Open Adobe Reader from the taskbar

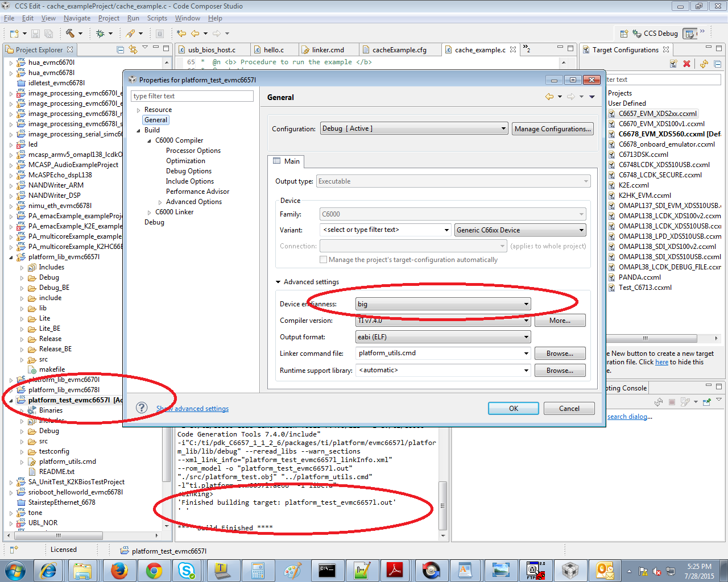click(x=395, y=570)
